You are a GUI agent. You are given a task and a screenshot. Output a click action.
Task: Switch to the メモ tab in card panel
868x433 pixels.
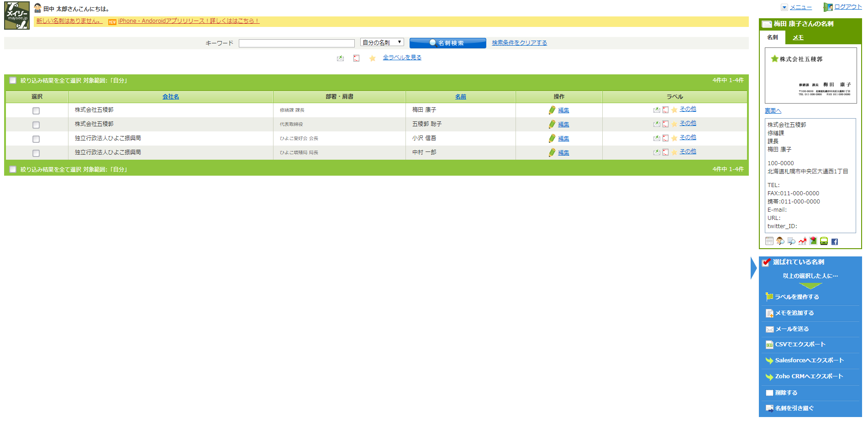coord(798,38)
